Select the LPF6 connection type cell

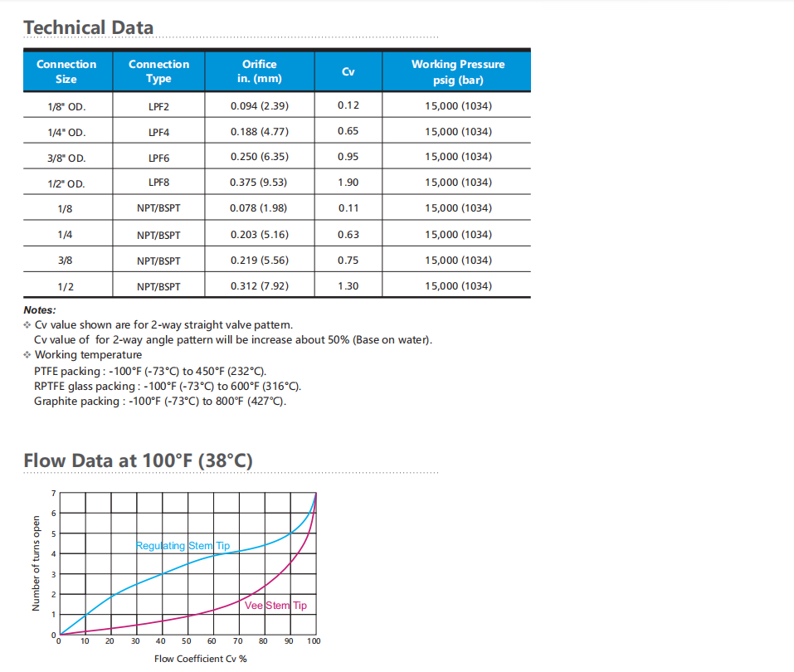coord(158,158)
